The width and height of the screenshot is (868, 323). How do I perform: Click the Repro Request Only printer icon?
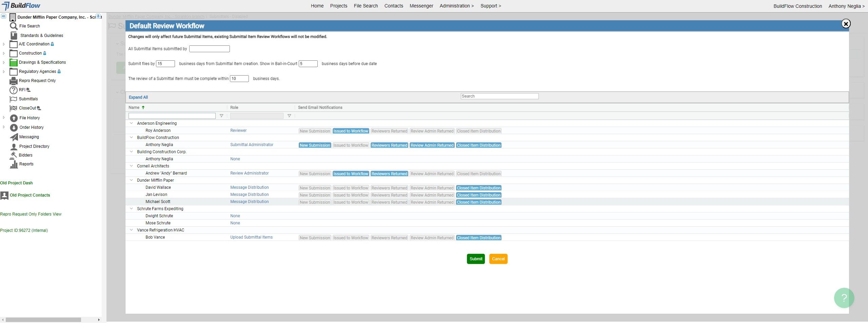[x=14, y=81]
